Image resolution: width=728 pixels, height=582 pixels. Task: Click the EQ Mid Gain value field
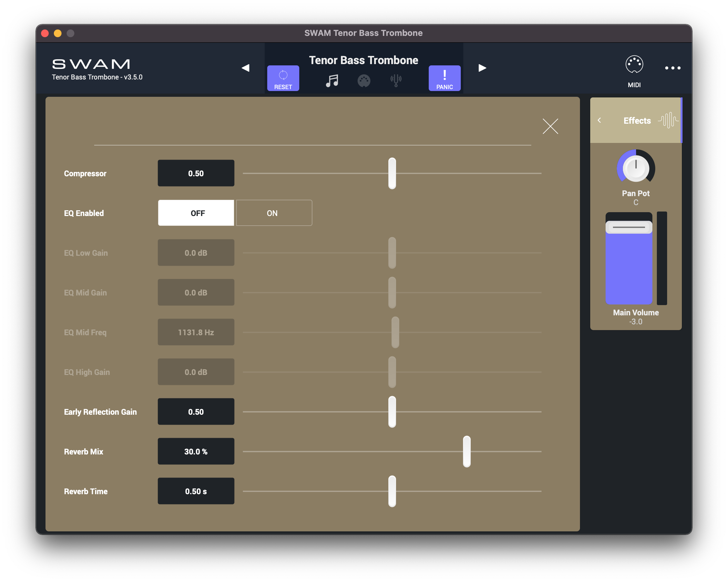pyautogui.click(x=196, y=293)
